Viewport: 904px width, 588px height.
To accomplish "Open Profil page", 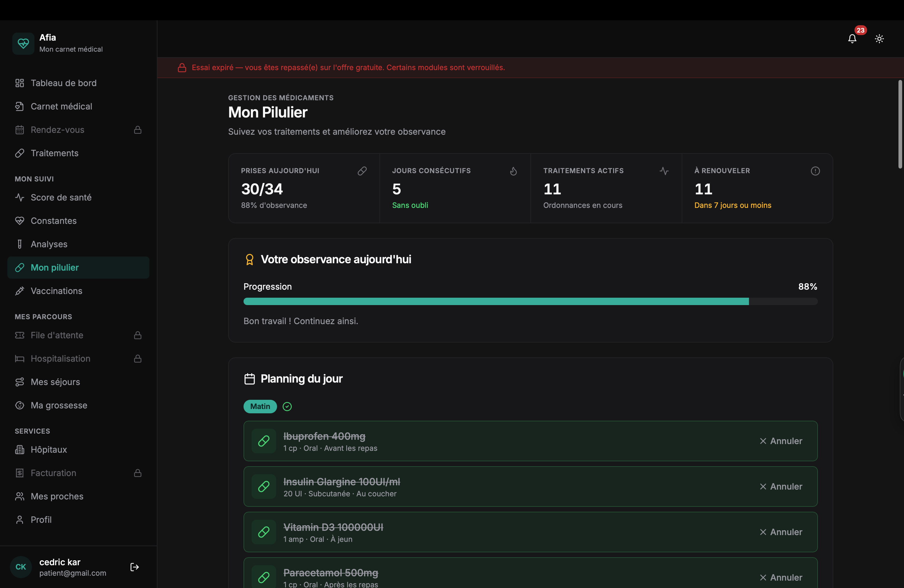I will pyautogui.click(x=78, y=520).
